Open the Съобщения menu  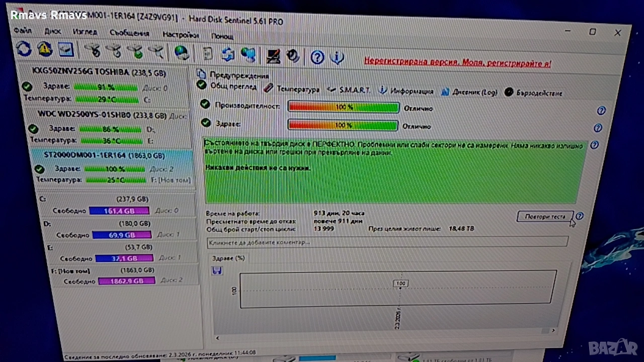[129, 33]
